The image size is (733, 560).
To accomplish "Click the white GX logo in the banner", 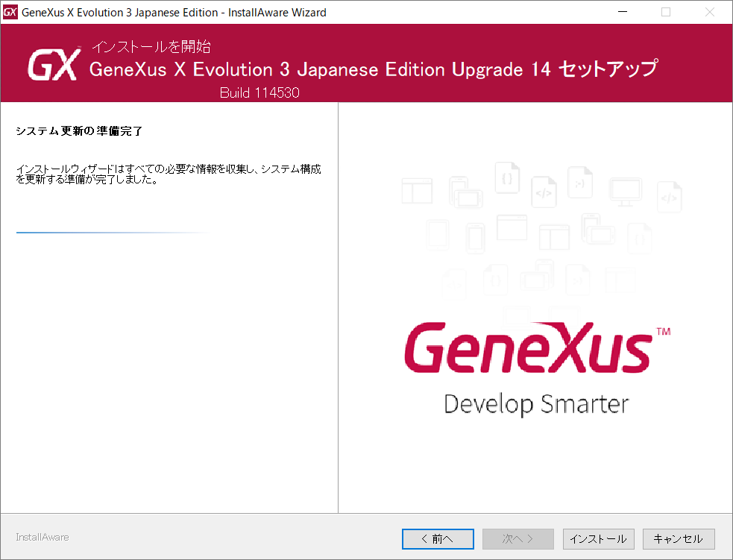I will coord(54,64).
